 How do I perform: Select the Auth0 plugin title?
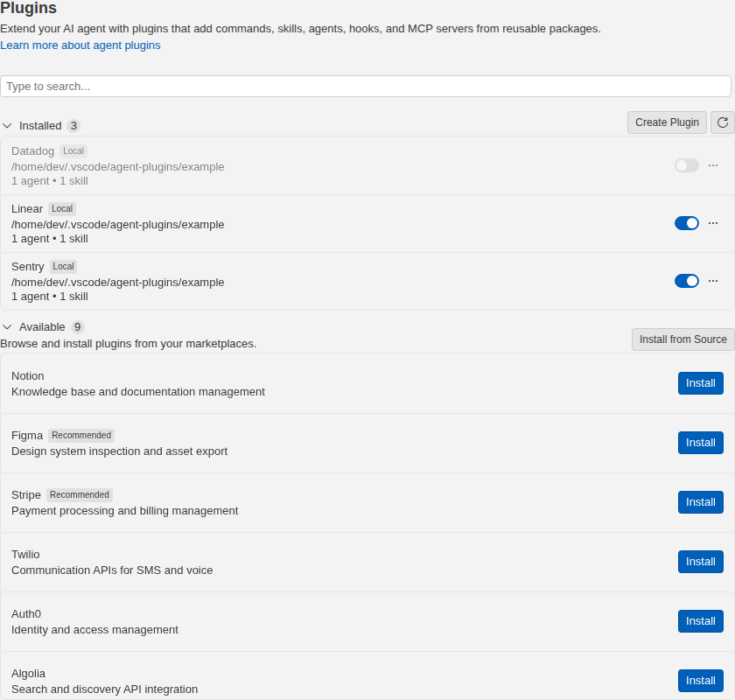pos(26,614)
